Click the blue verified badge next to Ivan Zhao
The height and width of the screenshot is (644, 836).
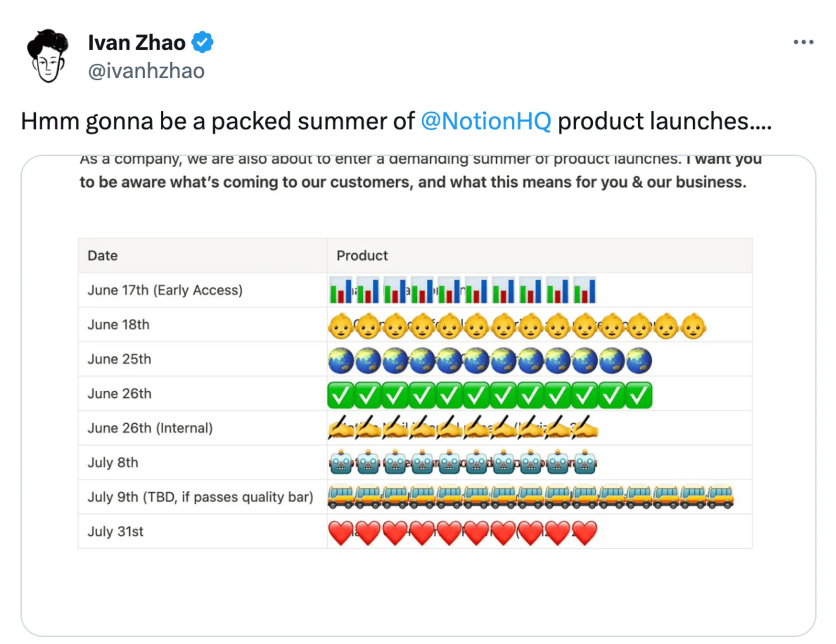203,41
